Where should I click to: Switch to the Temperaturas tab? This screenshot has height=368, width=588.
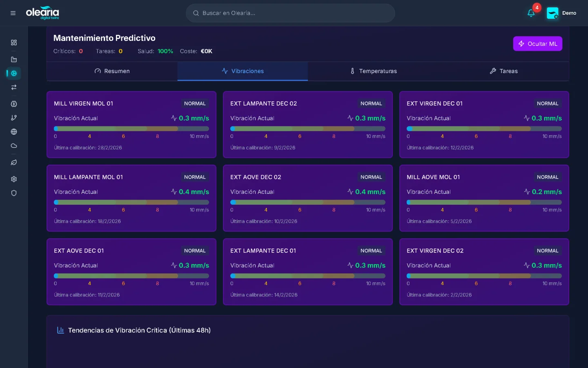coord(373,71)
